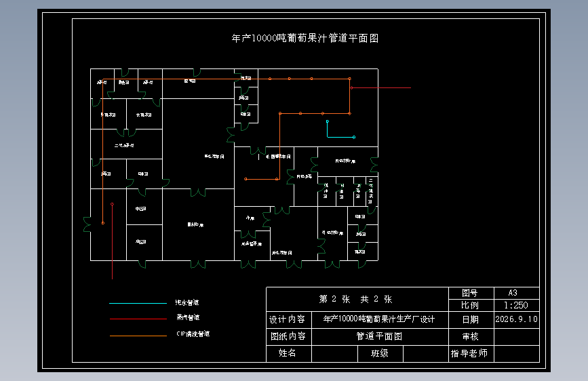Pick the orange legend line sample
Viewport: 588px width, 381px height.
[138, 336]
